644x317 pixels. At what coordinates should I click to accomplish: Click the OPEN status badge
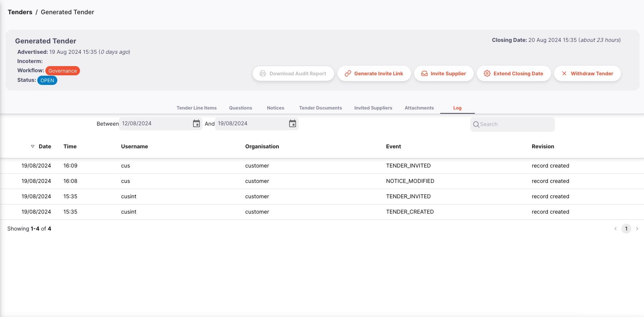tap(47, 80)
